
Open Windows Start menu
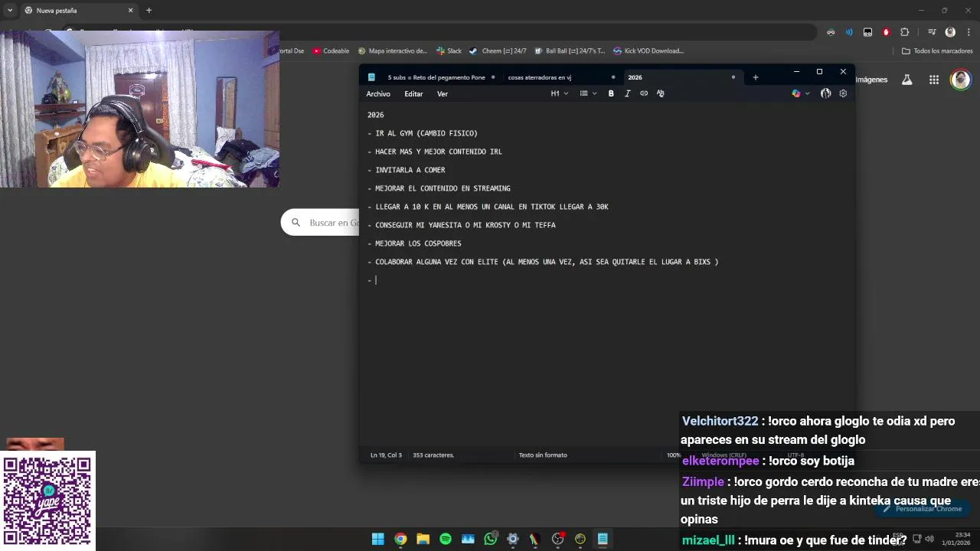(x=377, y=539)
